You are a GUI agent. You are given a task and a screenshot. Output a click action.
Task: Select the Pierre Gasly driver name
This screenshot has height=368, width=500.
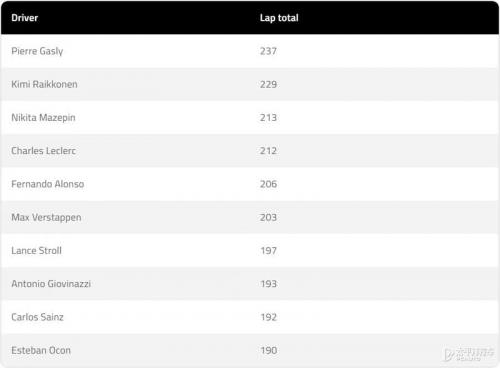37,51
